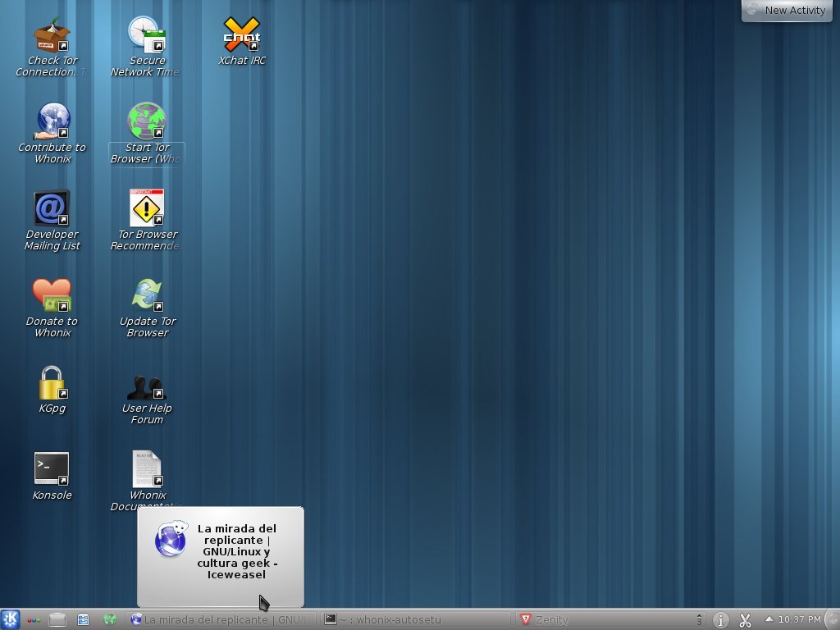Click the green globe browser launcher in panel
The height and width of the screenshot is (630, 840).
(110, 620)
